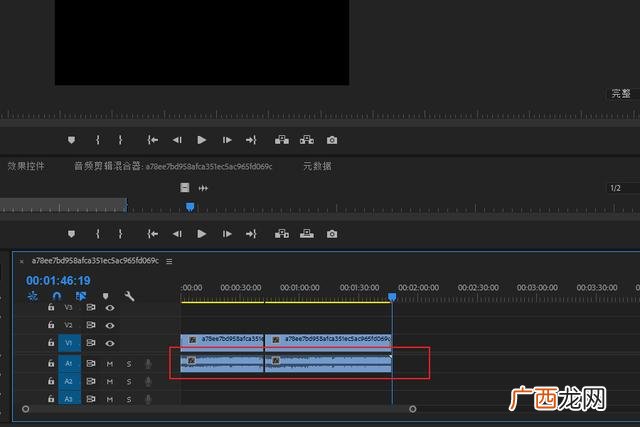Switch to the 效果控件 tab
640x427 pixels.
click(x=26, y=166)
